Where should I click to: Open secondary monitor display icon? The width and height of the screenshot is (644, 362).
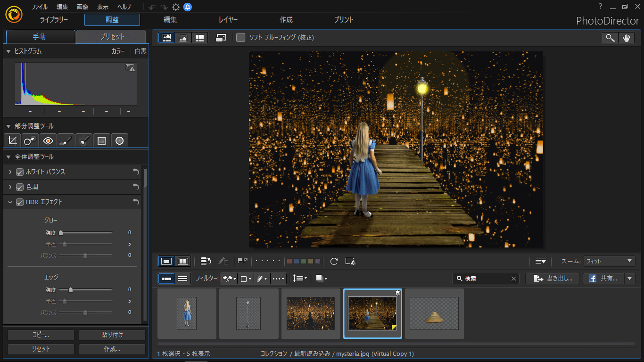click(221, 38)
